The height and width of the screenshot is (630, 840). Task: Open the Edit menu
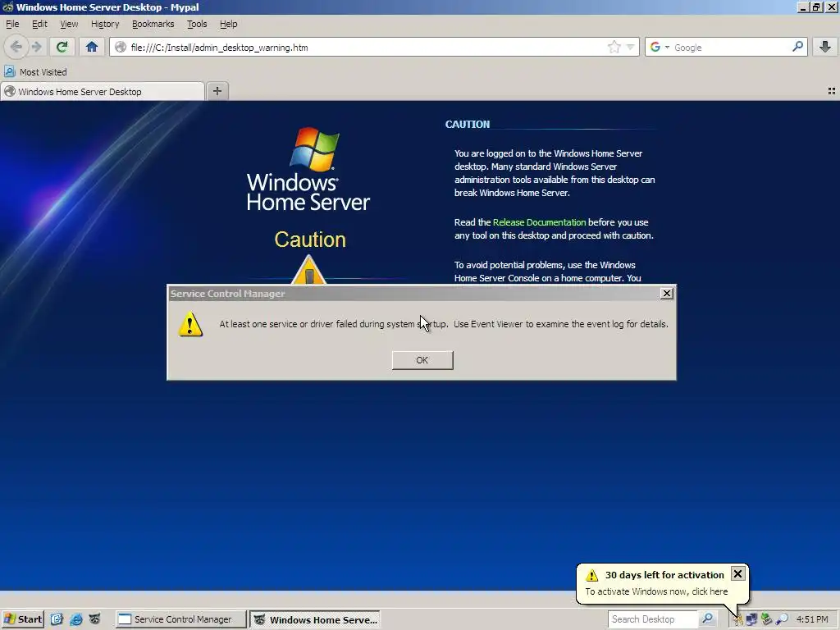[x=39, y=24]
